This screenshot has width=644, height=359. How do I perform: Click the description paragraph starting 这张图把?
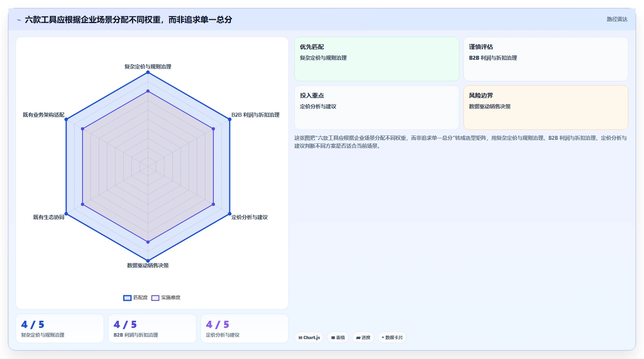[x=461, y=142]
